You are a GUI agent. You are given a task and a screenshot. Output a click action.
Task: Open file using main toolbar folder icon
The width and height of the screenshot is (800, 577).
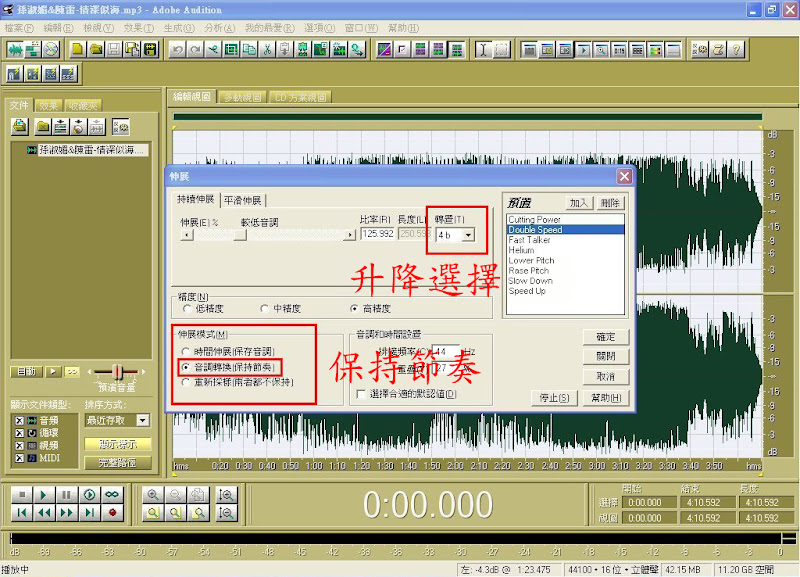point(95,49)
